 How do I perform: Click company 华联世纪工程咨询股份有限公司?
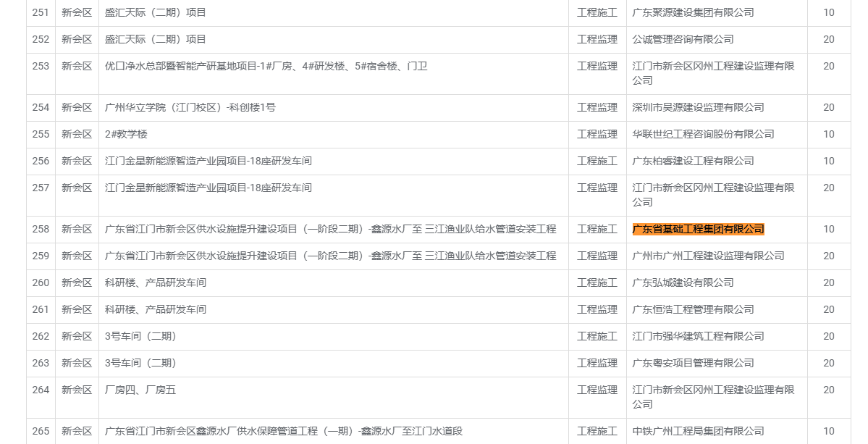pos(703,134)
